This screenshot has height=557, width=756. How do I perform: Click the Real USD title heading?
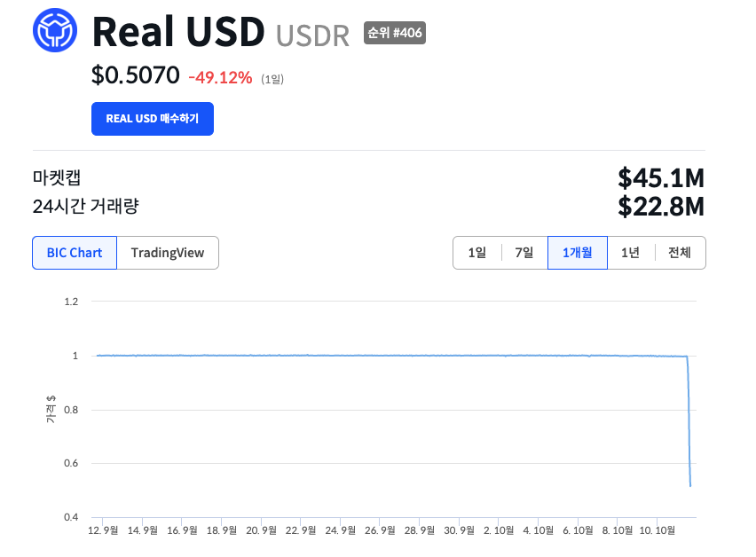pos(178,32)
